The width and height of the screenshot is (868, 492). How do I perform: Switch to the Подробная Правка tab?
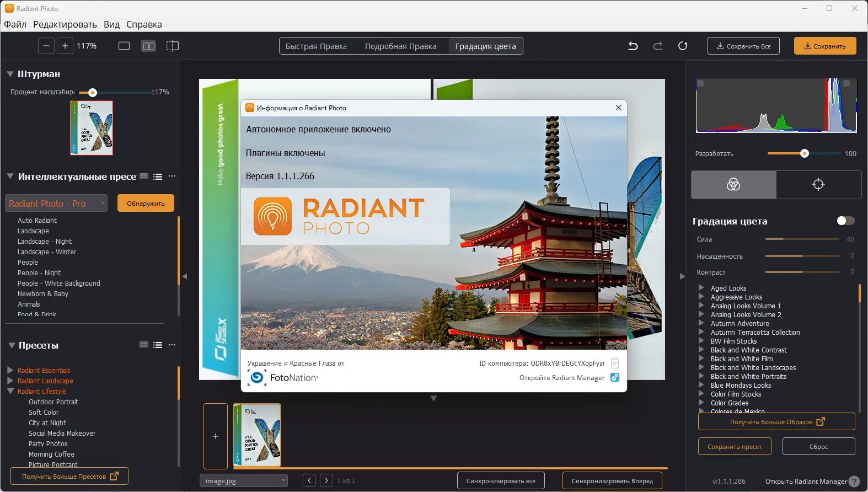(401, 46)
